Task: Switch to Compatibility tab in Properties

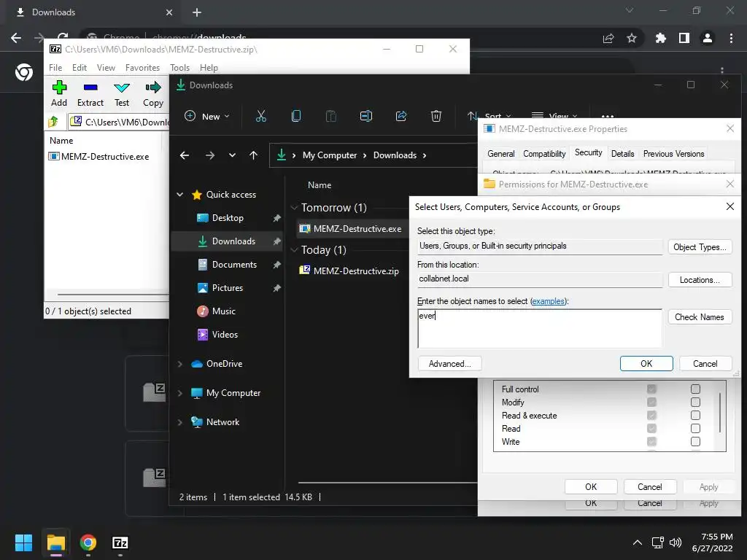Action: 544,154
